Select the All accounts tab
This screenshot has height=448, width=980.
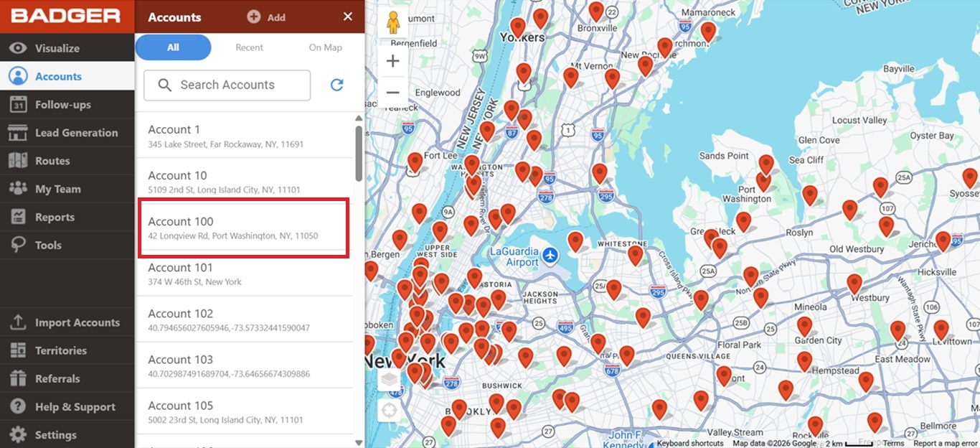click(x=173, y=47)
